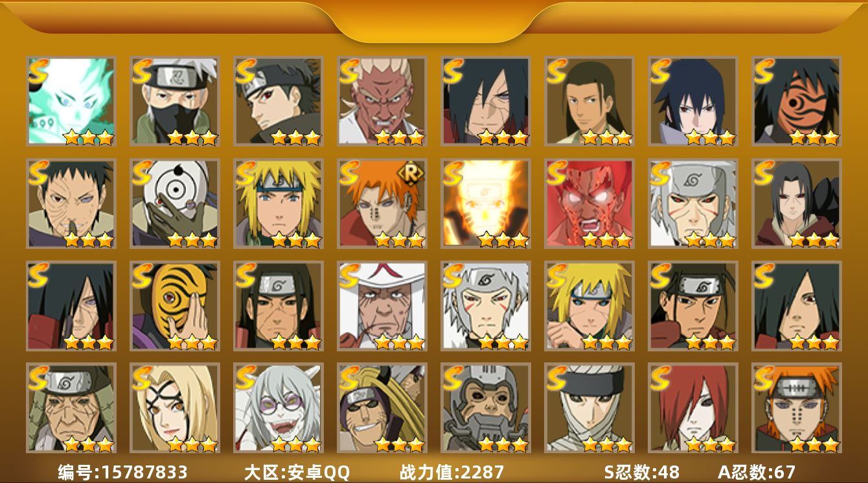This screenshot has height=483, width=868.
Task: Open the golden flaming Naruto portrait
Action: [485, 203]
